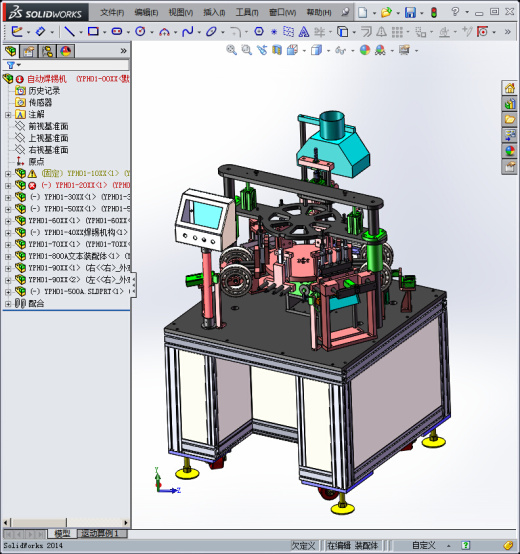Switch to FeatureManager design tree tab
Image resolution: width=520 pixels, height=554 pixels.
tap(11, 51)
